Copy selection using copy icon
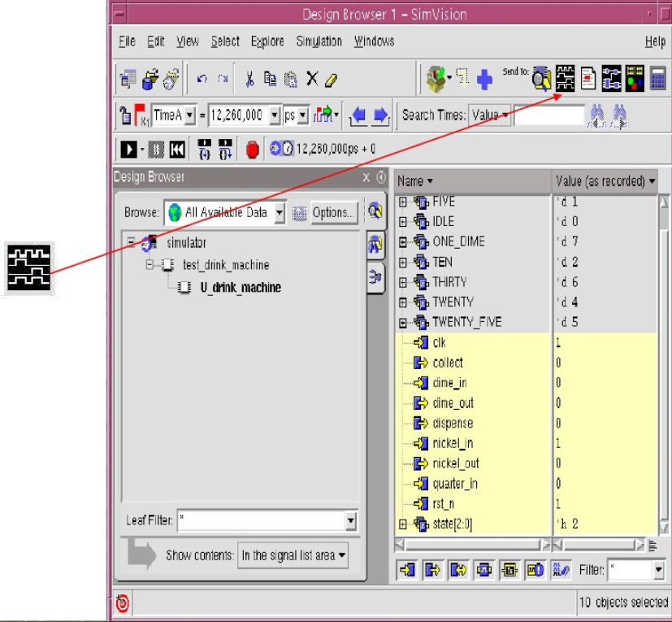Screen dimensions: 672x622 [270, 79]
